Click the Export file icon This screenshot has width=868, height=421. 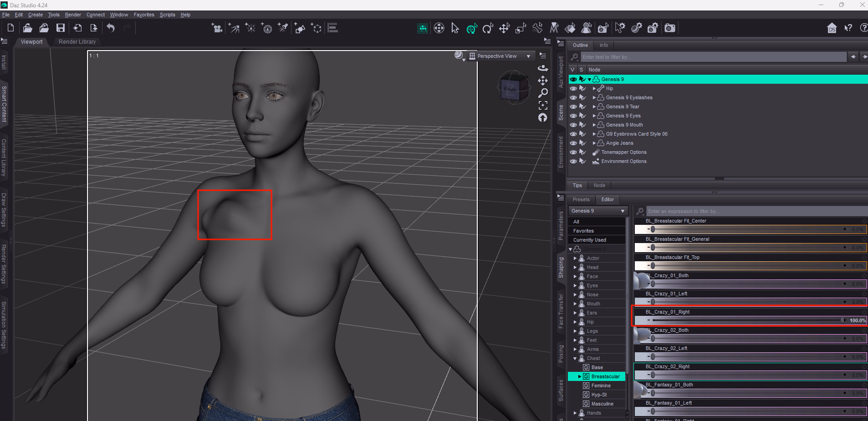[x=94, y=28]
